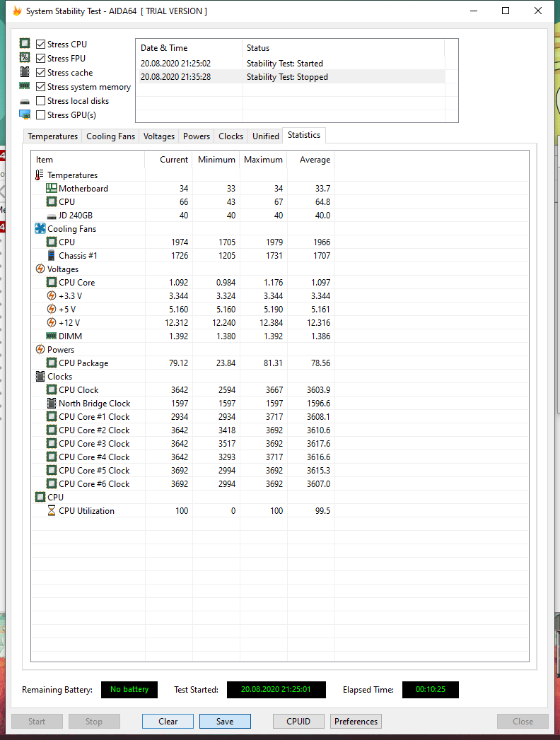This screenshot has width=560, height=740.
Task: Uncheck the Stress cache checkbox
Action: (40, 72)
